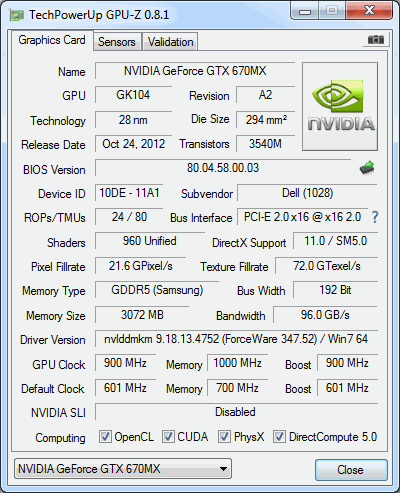Image resolution: width=400 pixels, height=493 pixels.
Task: Click the camera screenshot icon
Action: coord(376,40)
